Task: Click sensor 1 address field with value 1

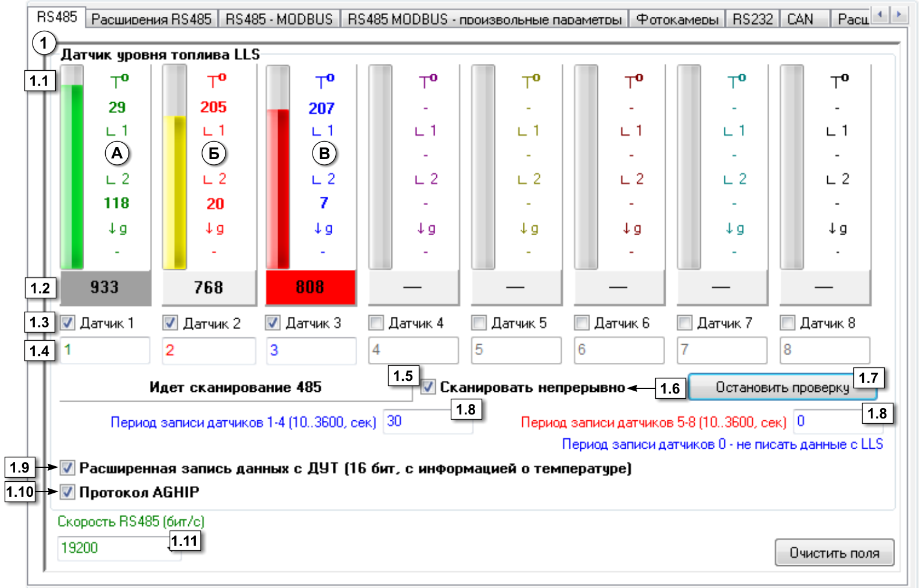Action: click(x=105, y=350)
